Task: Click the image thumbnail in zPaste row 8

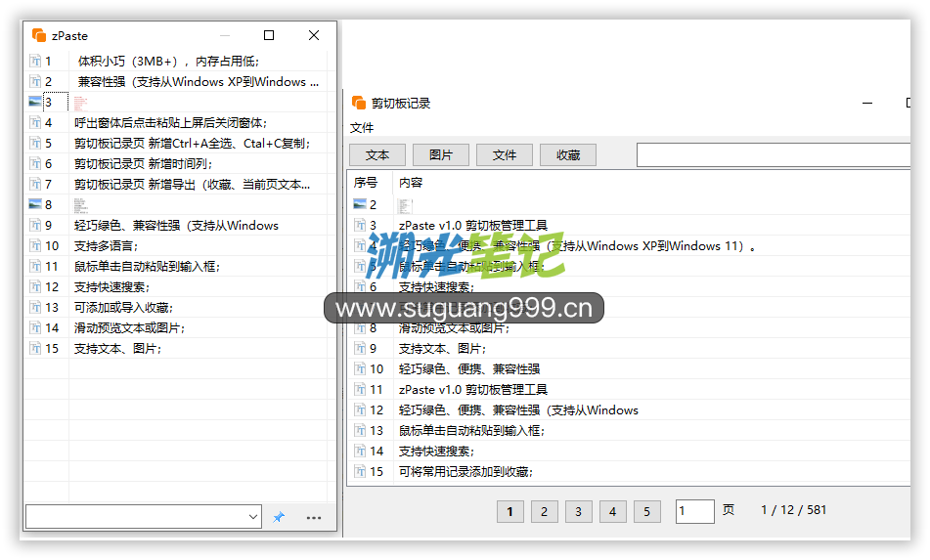Action: (x=80, y=205)
